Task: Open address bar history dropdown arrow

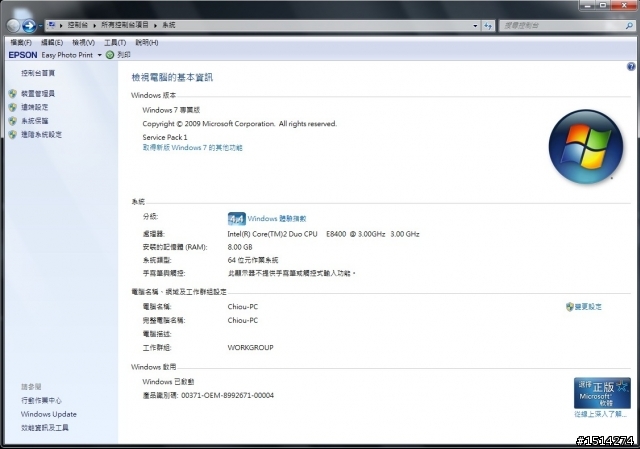Action: tap(475, 26)
